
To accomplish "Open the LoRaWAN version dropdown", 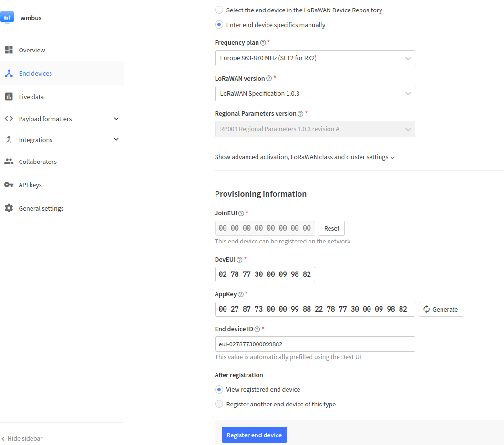I will coord(315,94).
